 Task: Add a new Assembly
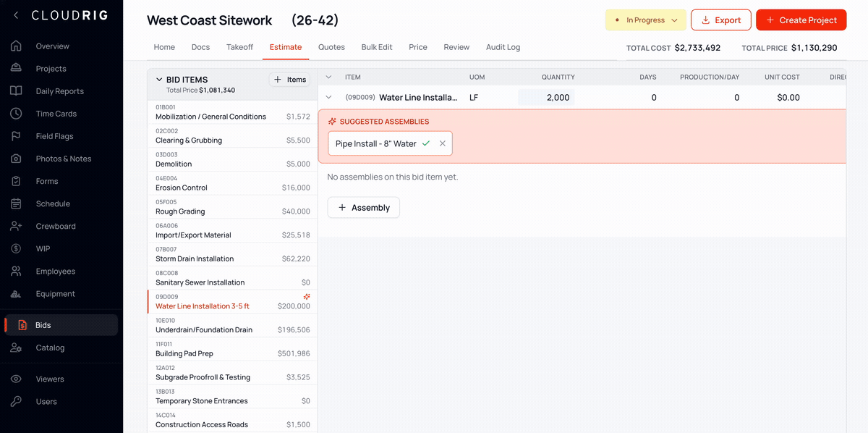coord(364,208)
